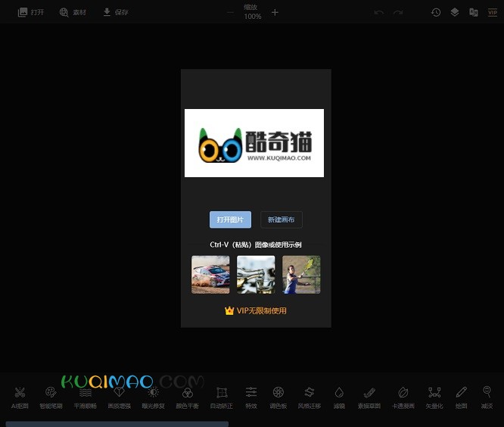The height and width of the screenshot is (427, 504).
Task: Open the 调色板 palette tool
Action: (278, 398)
